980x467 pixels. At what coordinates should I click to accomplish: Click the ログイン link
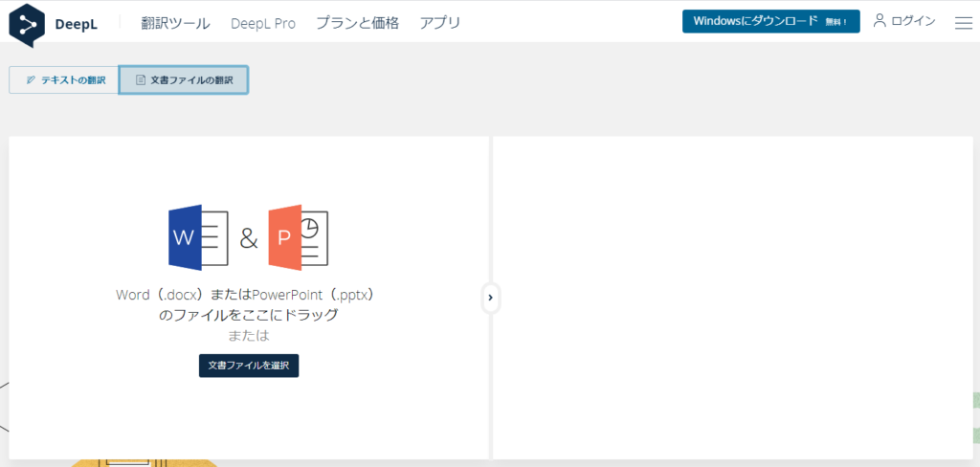913,21
